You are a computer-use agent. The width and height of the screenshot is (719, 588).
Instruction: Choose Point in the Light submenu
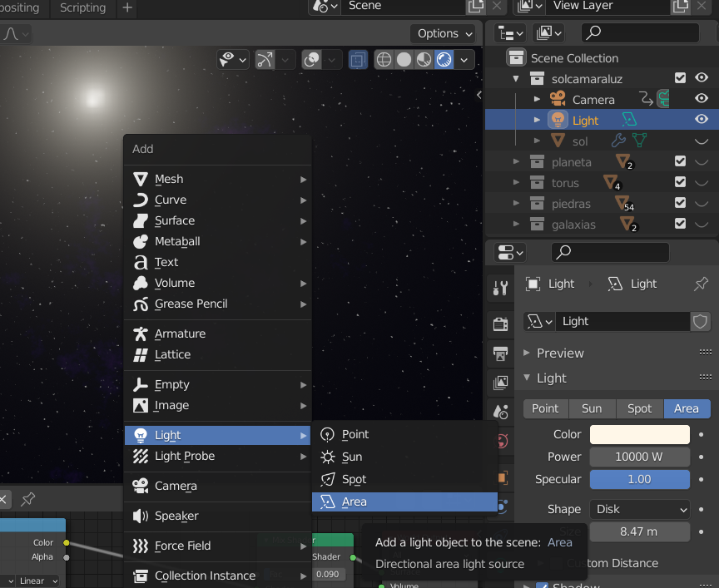click(404, 434)
